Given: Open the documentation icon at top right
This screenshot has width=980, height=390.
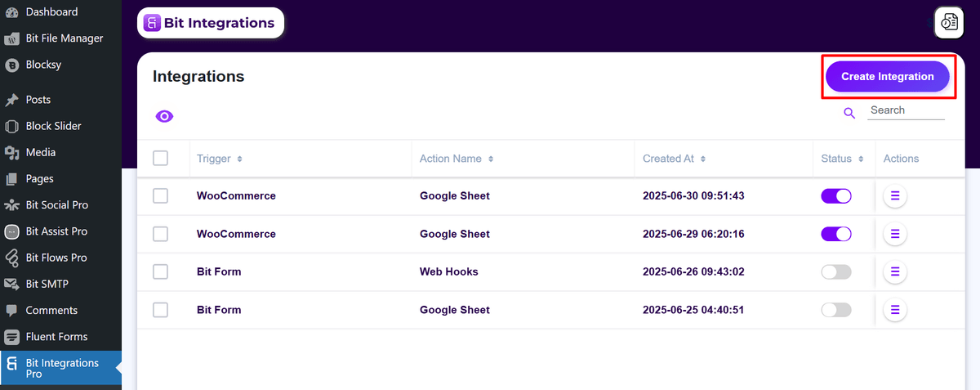Looking at the screenshot, I should tap(949, 21).
